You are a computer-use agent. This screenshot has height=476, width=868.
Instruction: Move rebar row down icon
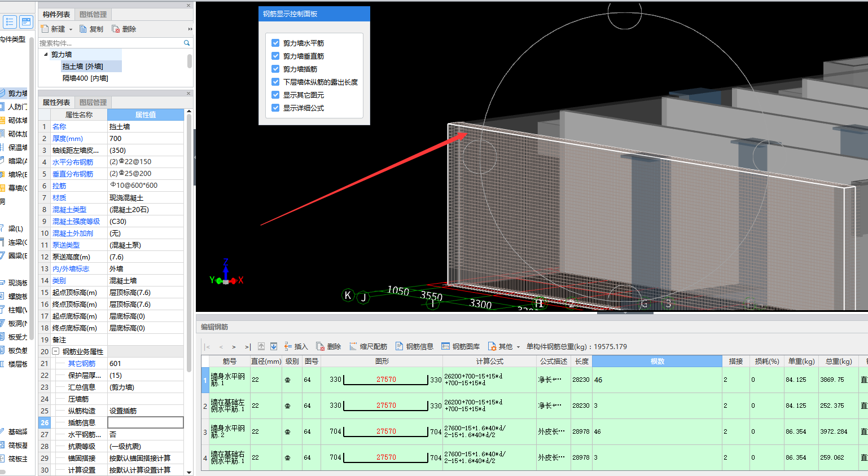point(274,346)
